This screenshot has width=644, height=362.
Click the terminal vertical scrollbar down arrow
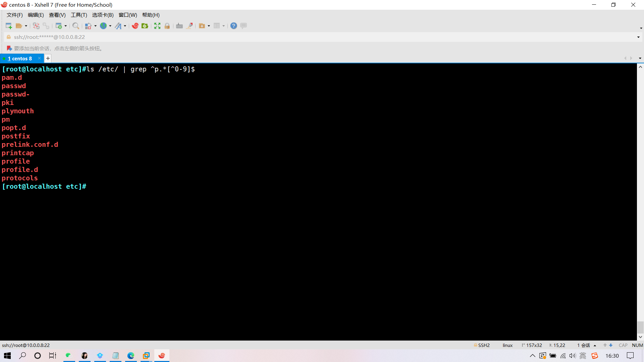(640, 337)
